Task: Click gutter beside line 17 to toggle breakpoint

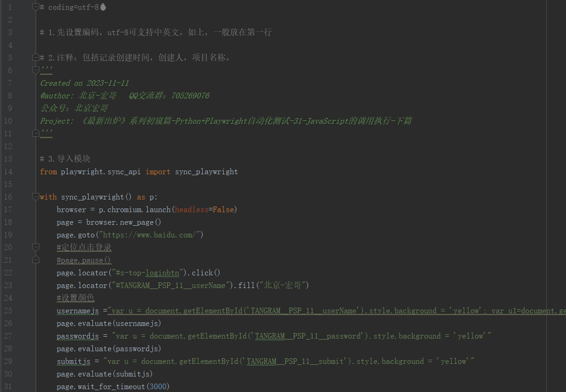Action: pos(23,209)
